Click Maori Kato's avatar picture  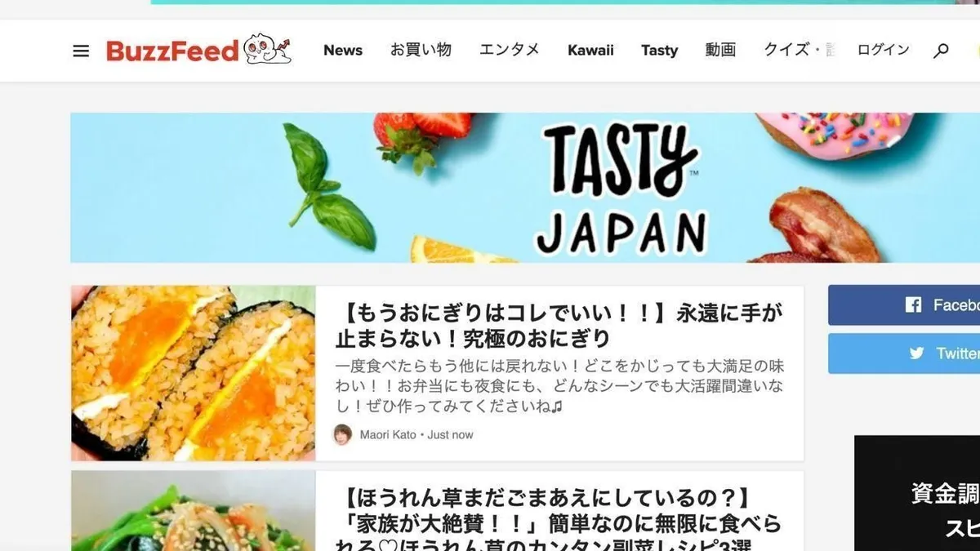(342, 434)
